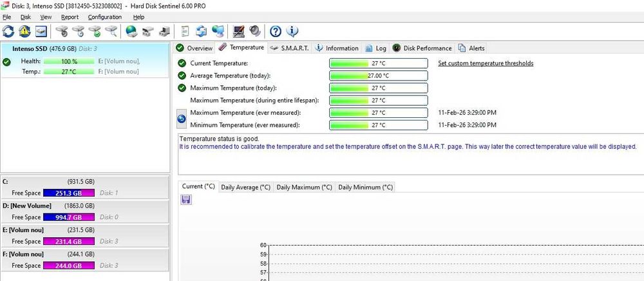Click the computer with disk toolbar icon
The height and width of the screenshot is (281, 644).
[164, 31]
